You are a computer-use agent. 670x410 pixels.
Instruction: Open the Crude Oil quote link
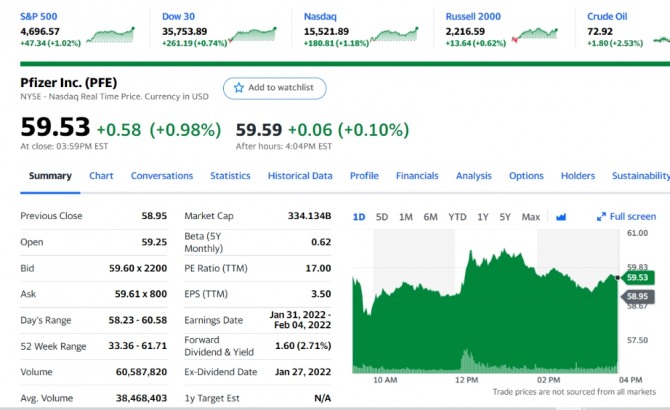(x=607, y=16)
